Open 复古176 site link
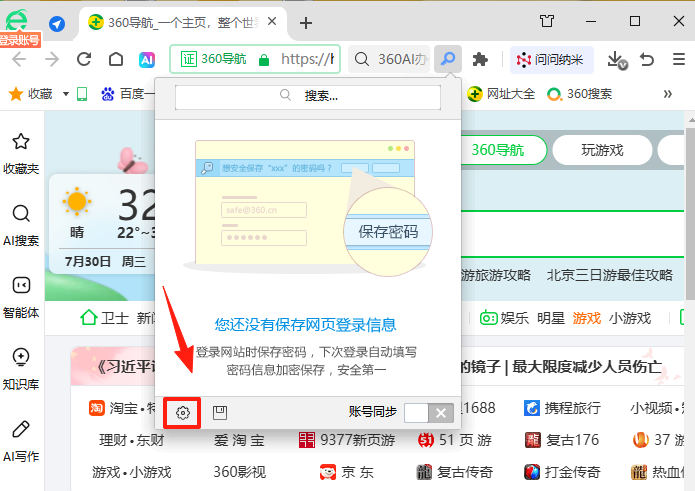This screenshot has height=491, width=695. coord(562,440)
